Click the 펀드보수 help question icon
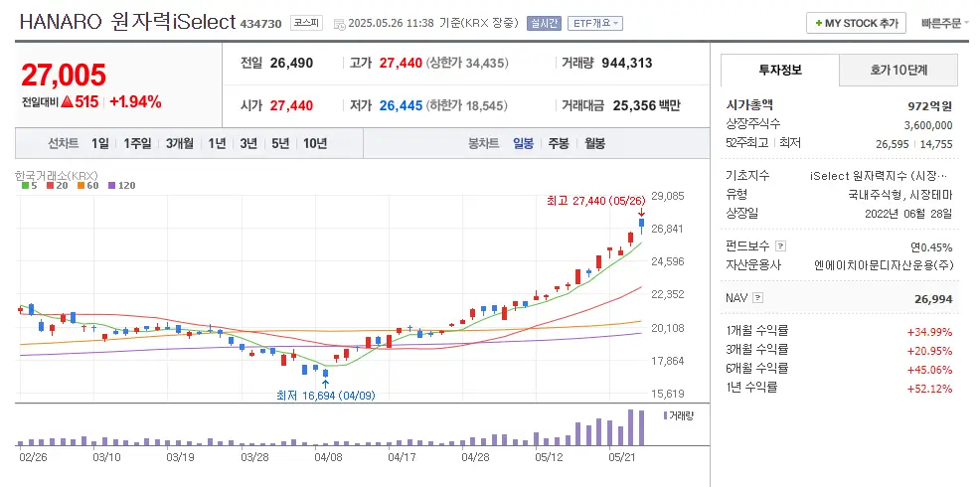This screenshot has width=980, height=487. 780,246
